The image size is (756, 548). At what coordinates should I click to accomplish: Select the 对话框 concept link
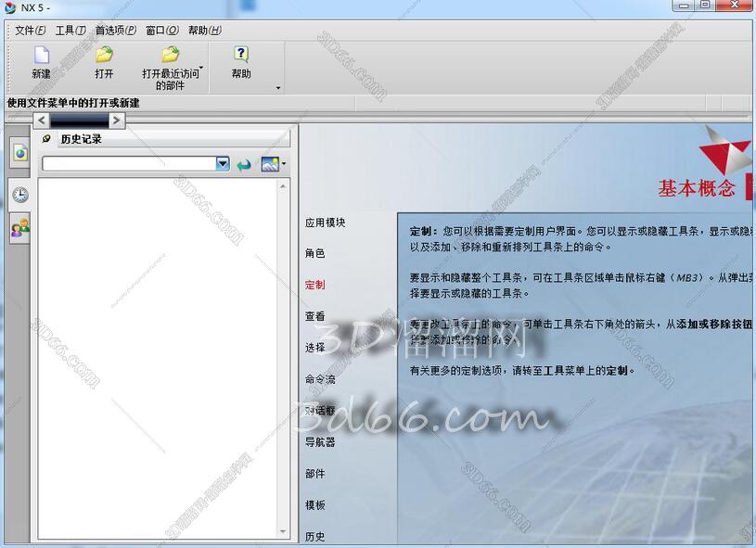[x=320, y=411]
